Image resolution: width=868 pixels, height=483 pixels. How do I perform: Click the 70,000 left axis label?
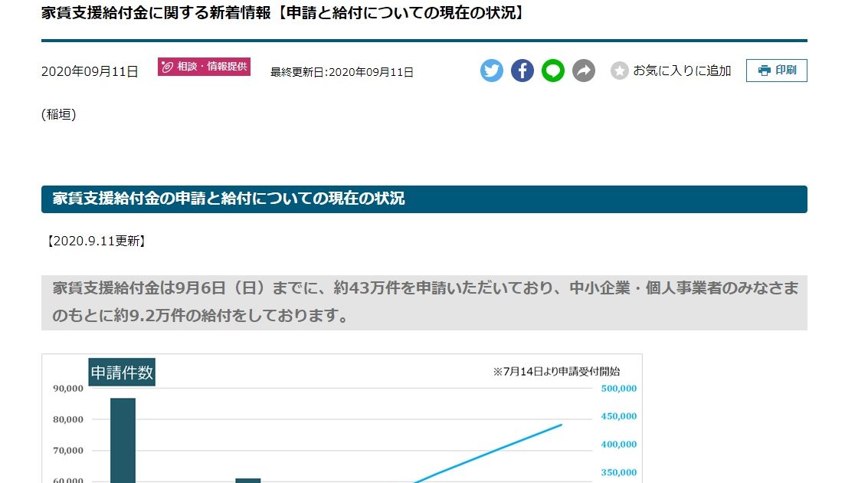[x=68, y=450]
